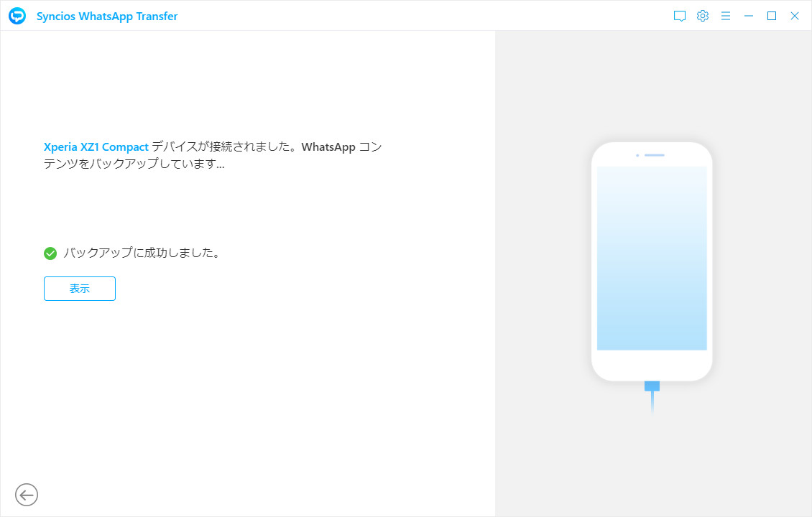This screenshot has height=517, width=812.
Task: Click the Syncios WhatsApp Transfer title text
Action: click(107, 16)
